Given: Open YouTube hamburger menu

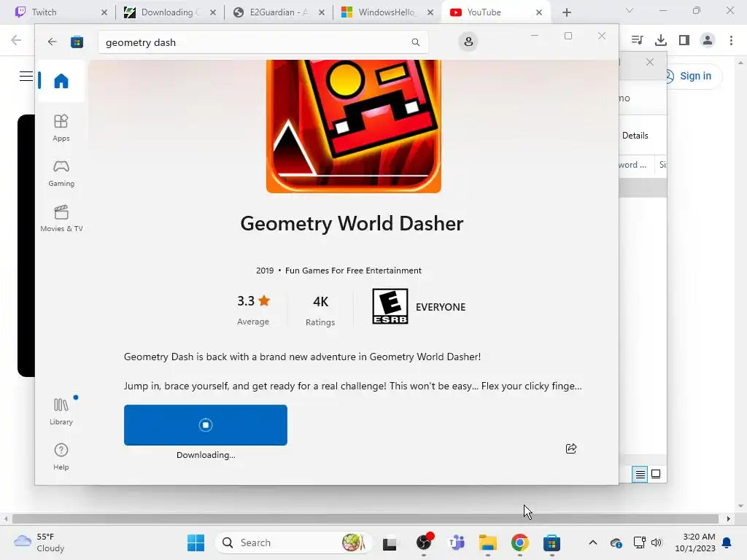Looking at the screenshot, I should point(26,76).
